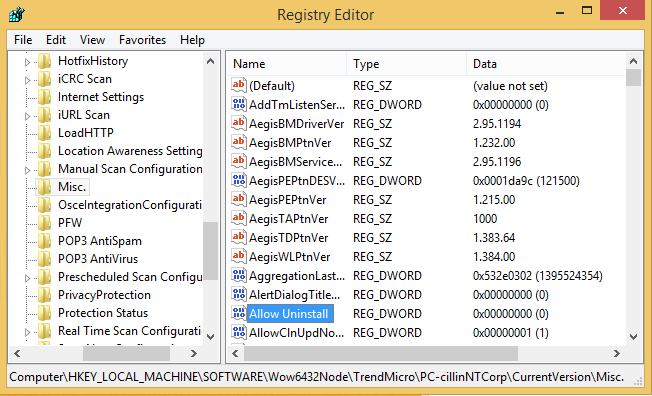
Task: Click the string icon beside AegisBMDriverVer
Action: click(239, 124)
